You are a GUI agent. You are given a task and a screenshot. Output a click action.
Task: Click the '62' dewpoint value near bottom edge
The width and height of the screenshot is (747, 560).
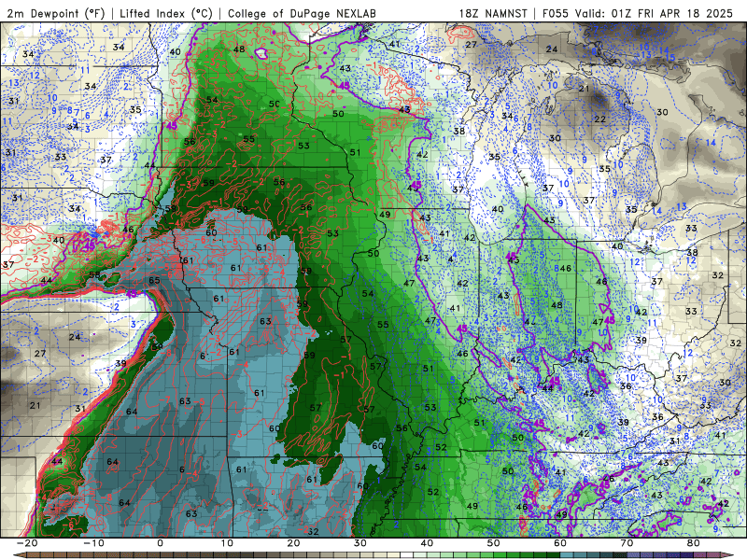click(x=313, y=531)
